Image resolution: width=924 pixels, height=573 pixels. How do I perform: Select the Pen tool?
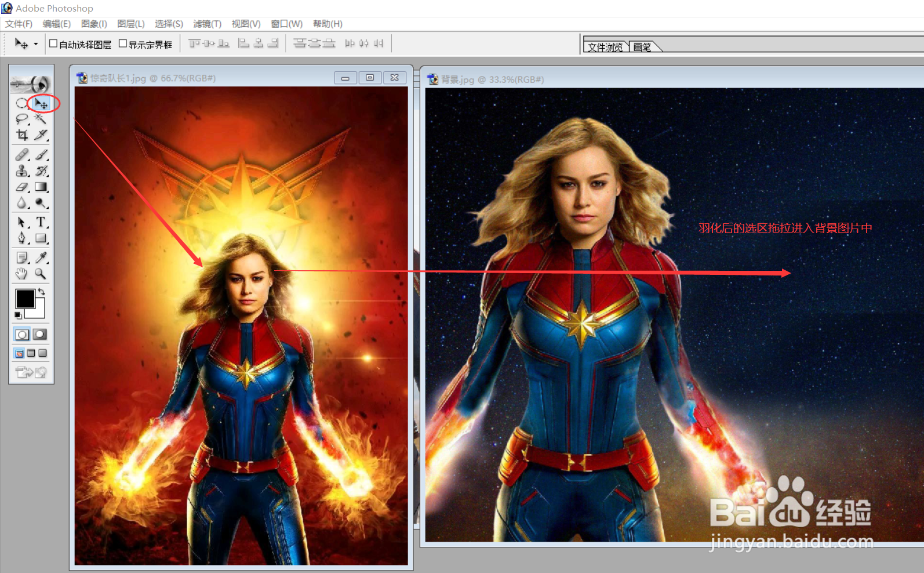point(22,238)
